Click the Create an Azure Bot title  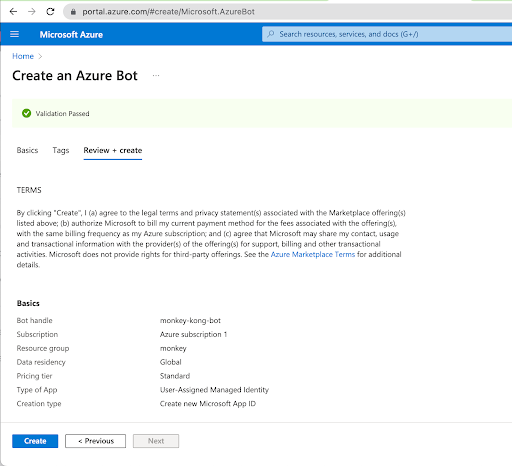[x=75, y=76]
